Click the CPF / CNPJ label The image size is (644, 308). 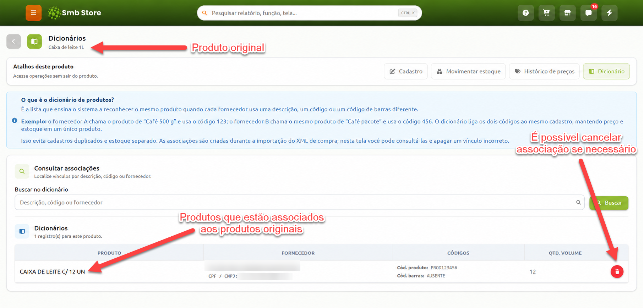click(223, 276)
